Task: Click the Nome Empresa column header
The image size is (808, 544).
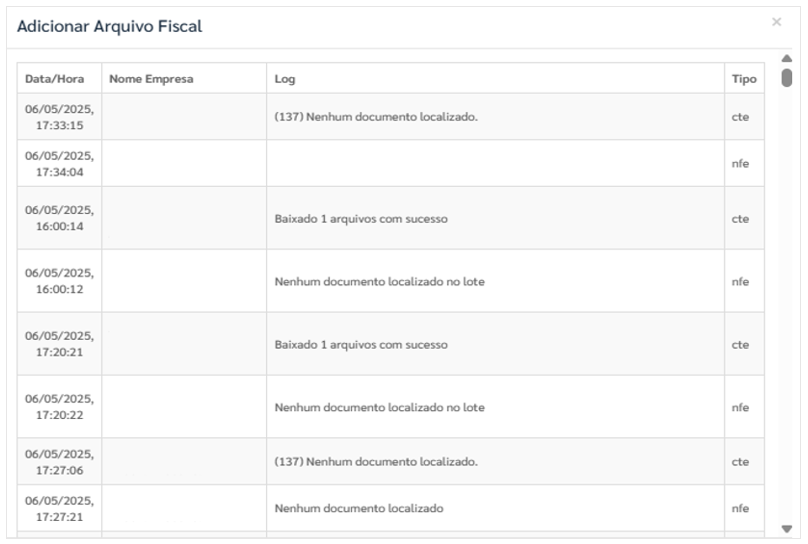Action: click(152, 79)
